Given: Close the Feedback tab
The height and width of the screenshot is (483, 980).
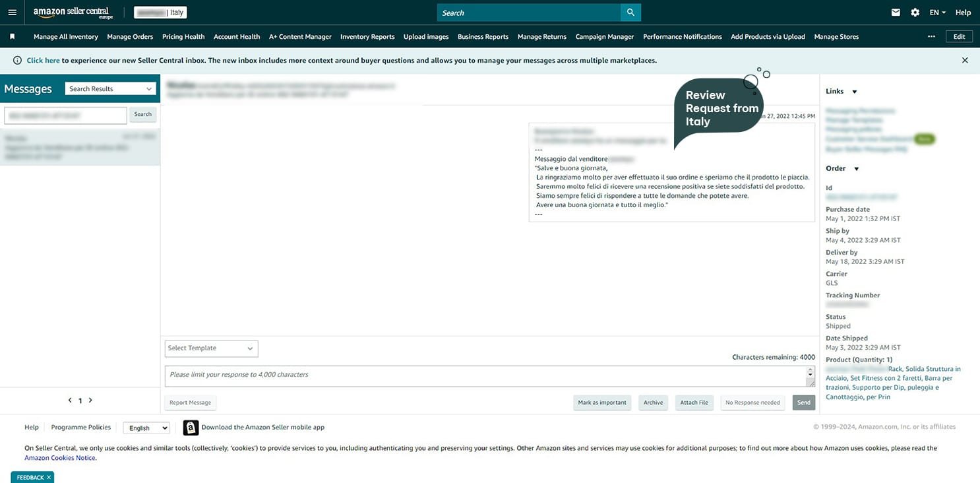Looking at the screenshot, I should (x=49, y=478).
